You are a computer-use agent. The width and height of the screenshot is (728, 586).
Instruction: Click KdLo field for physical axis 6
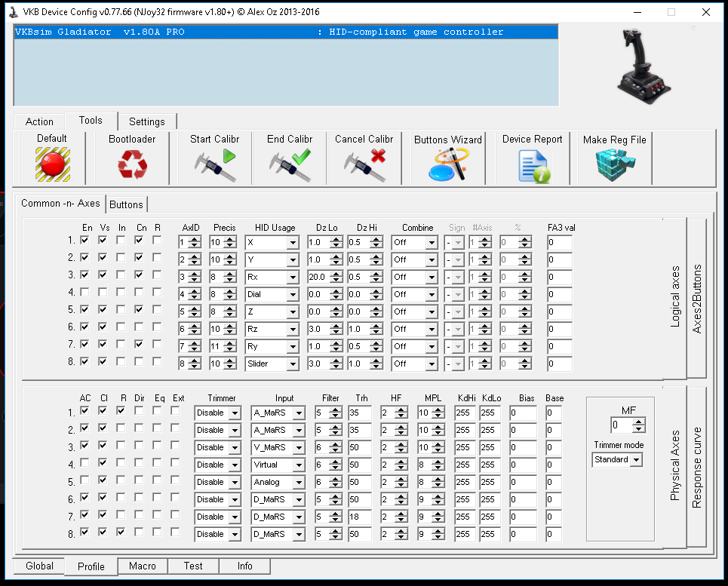[490, 500]
